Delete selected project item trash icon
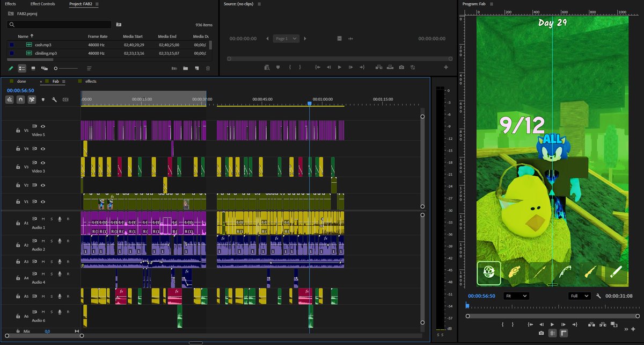 point(208,68)
